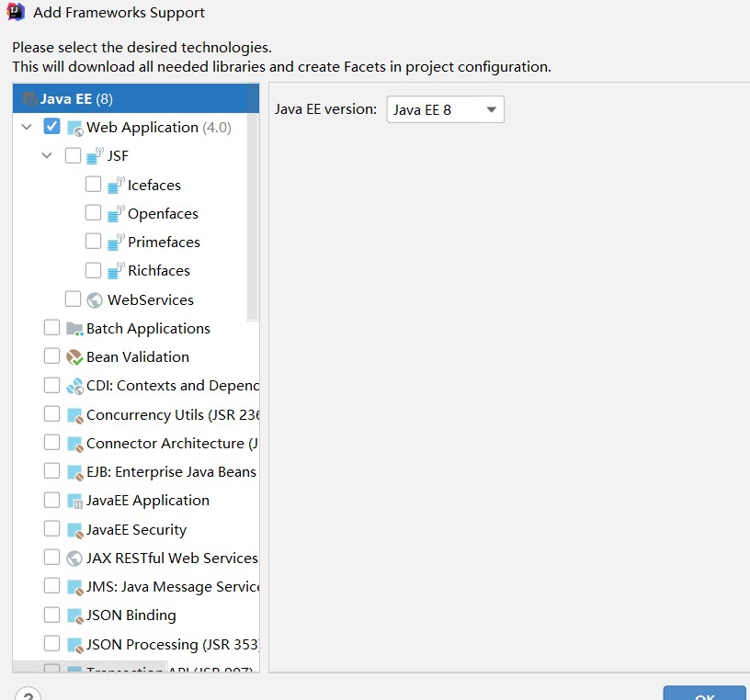750x700 pixels.
Task: Click the CDI Contexts icon
Action: 74,386
